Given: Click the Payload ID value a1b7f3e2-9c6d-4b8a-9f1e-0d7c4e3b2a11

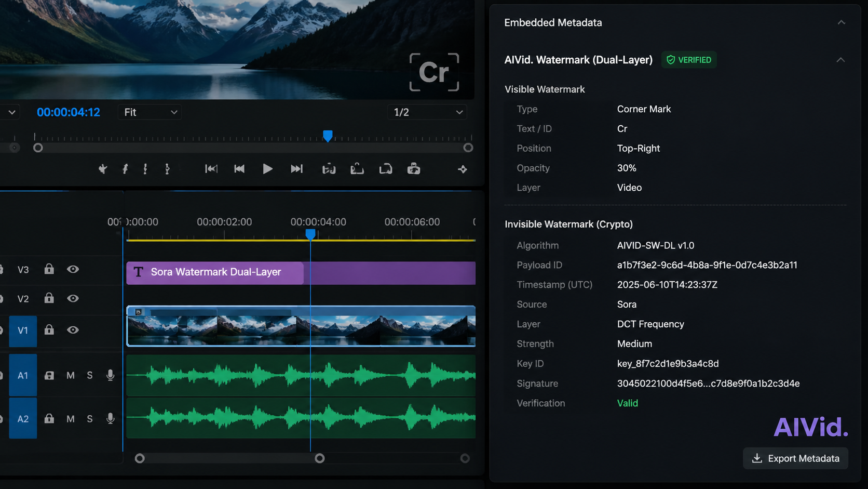Looking at the screenshot, I should click(x=707, y=265).
